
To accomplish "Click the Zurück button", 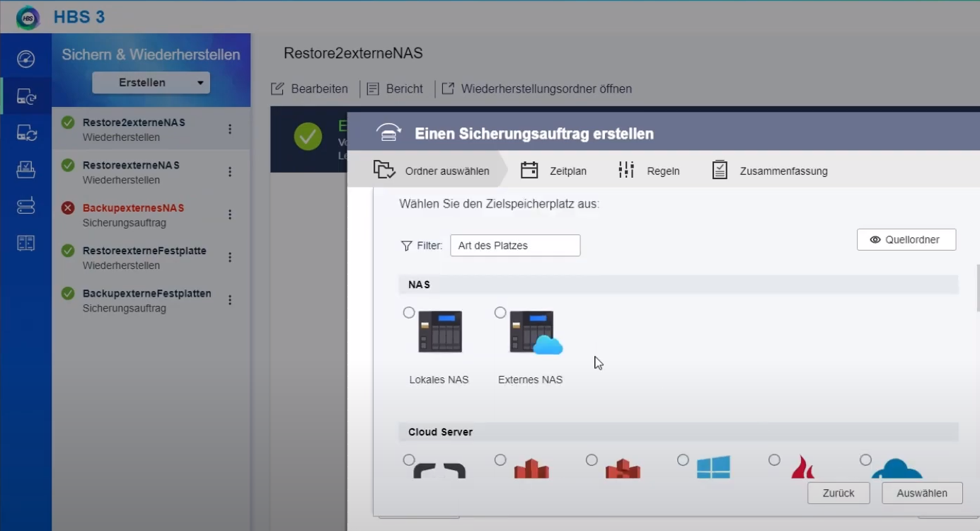I will pos(838,493).
